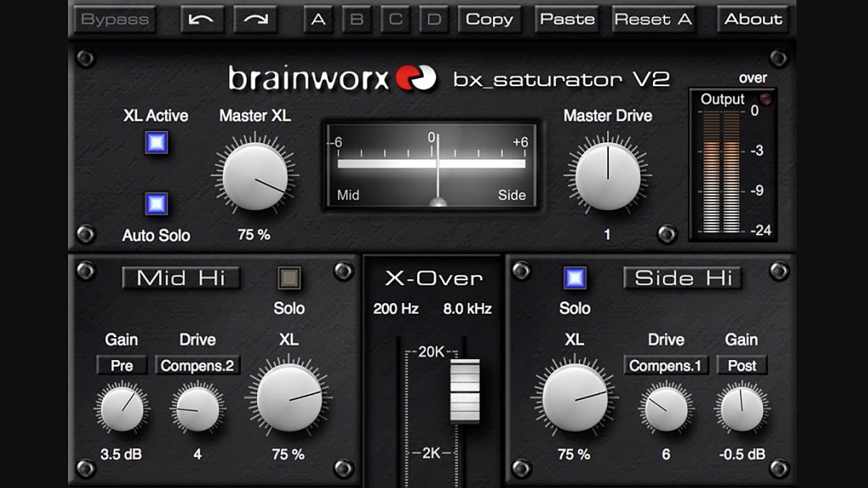
Task: Click the Mid Drive value 4
Action: [197, 455]
